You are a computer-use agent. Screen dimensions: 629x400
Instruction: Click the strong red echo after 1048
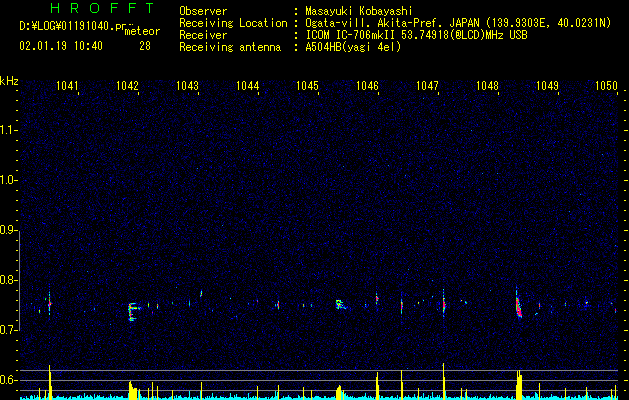point(518,306)
